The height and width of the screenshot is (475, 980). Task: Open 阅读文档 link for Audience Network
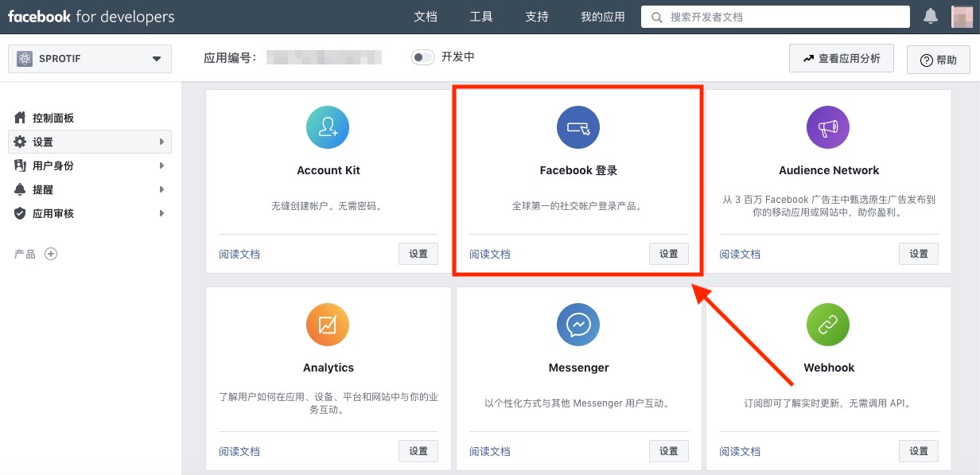[x=740, y=255]
